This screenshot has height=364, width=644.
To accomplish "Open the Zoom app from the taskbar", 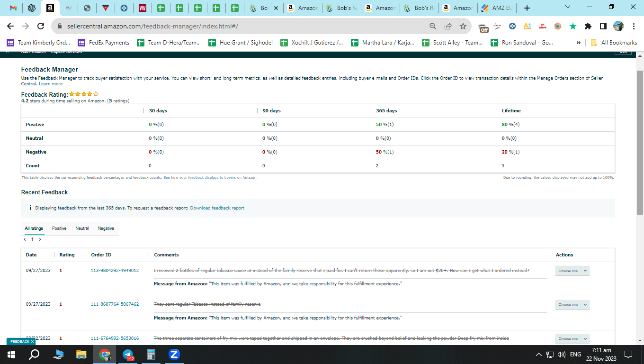I will tap(174, 354).
